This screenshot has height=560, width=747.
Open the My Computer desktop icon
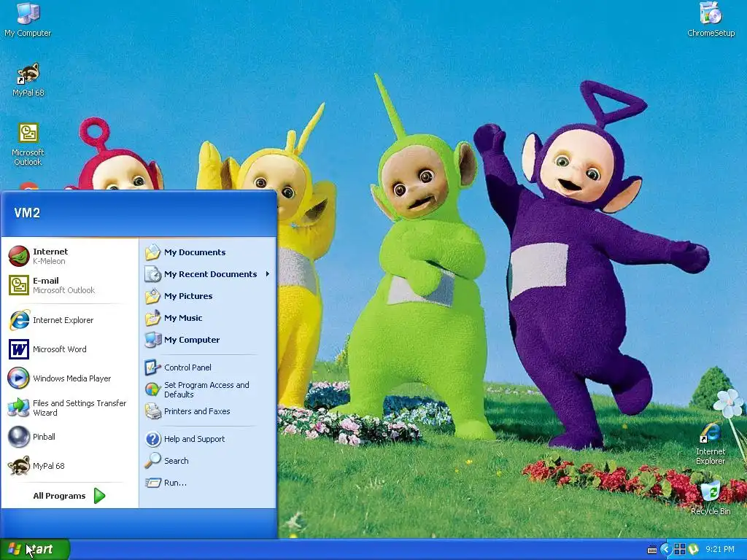tap(28, 20)
